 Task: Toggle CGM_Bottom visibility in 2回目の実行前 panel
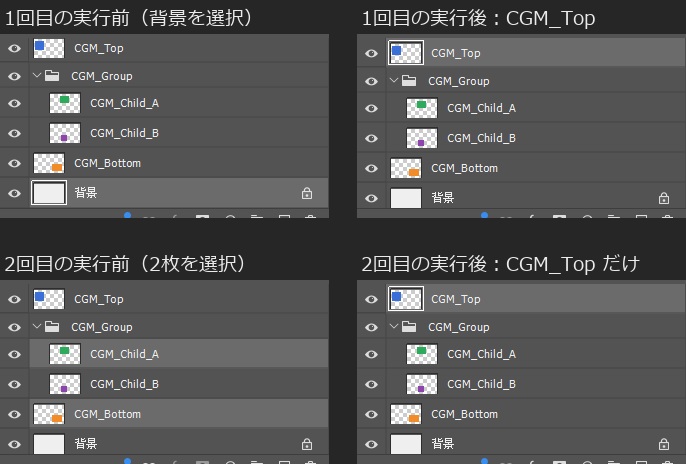pyautogui.click(x=14, y=415)
